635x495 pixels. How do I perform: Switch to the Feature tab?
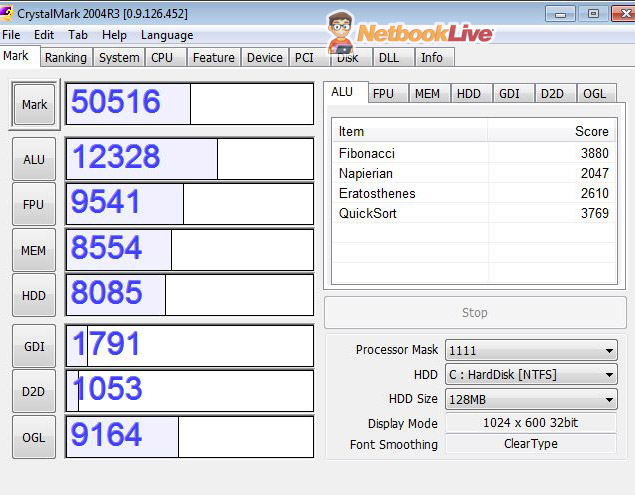pos(214,58)
